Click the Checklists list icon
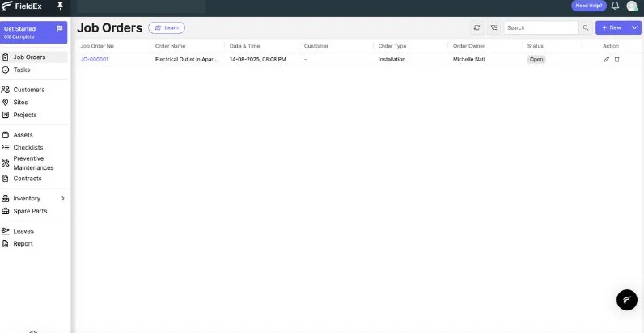The image size is (644, 333). [6, 148]
